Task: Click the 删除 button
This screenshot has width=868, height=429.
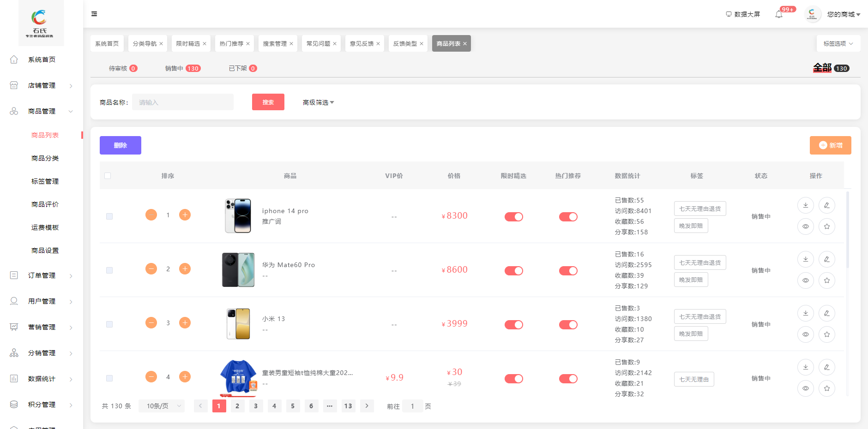Action: pyautogui.click(x=121, y=145)
